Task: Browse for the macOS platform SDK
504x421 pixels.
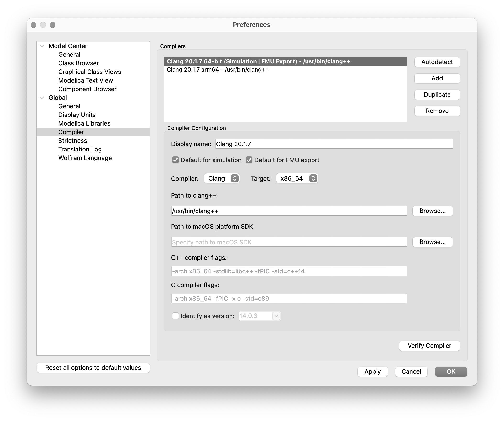Action: [x=433, y=242]
